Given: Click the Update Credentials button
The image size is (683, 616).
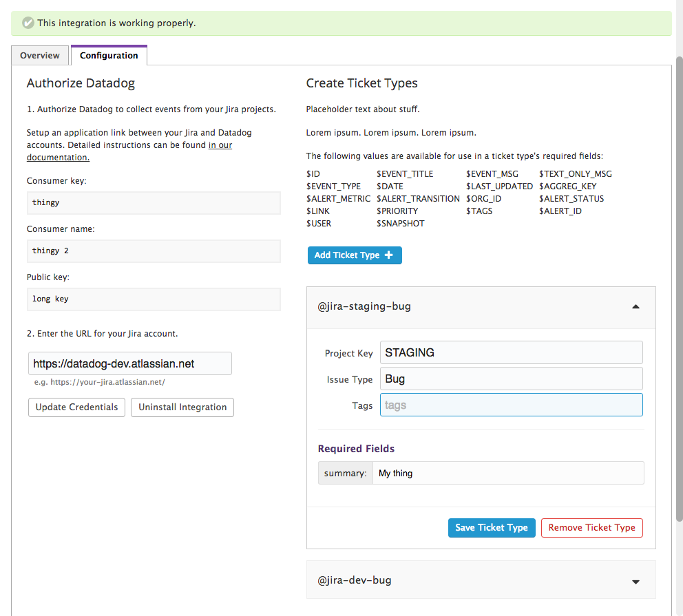Looking at the screenshot, I should [76, 407].
